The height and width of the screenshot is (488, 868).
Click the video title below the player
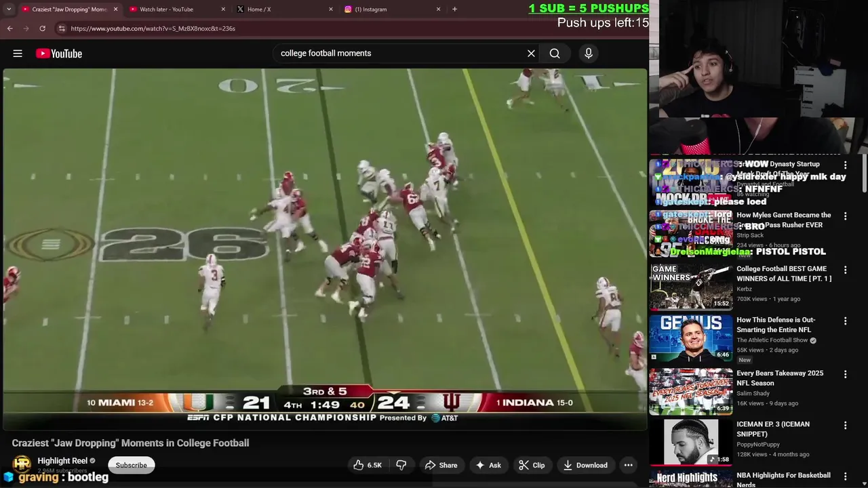[x=130, y=443]
